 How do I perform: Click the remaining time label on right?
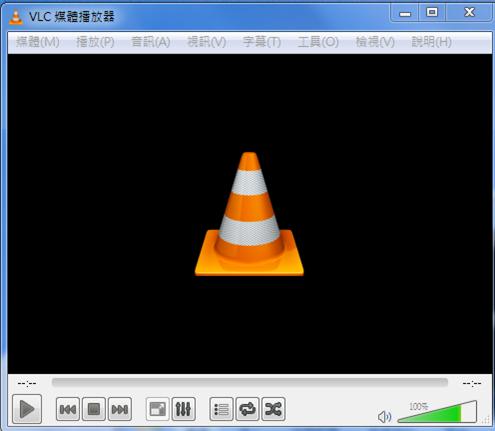click(x=472, y=383)
